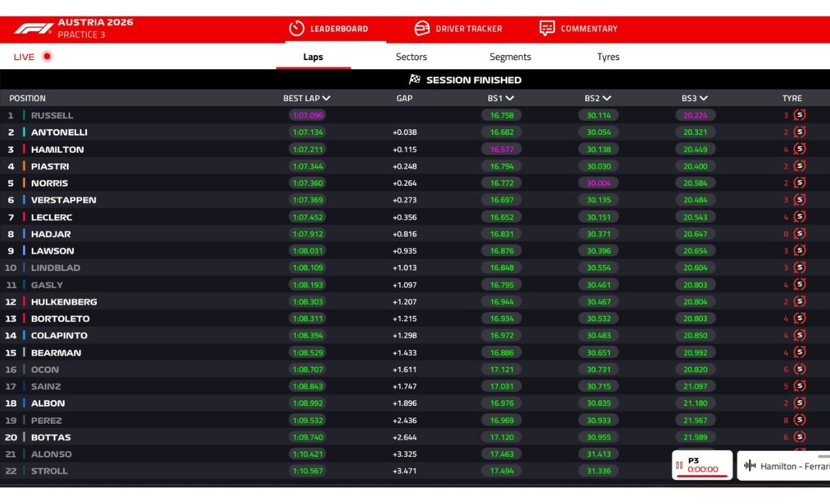Click Lindblad's soft tyre icon
Viewport: 830px width, 504px height.
(x=800, y=268)
